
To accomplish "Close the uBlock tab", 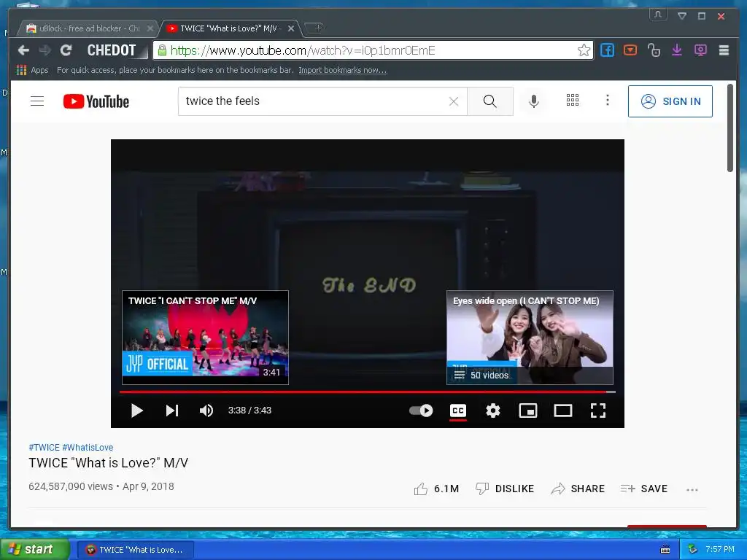I will [150, 28].
